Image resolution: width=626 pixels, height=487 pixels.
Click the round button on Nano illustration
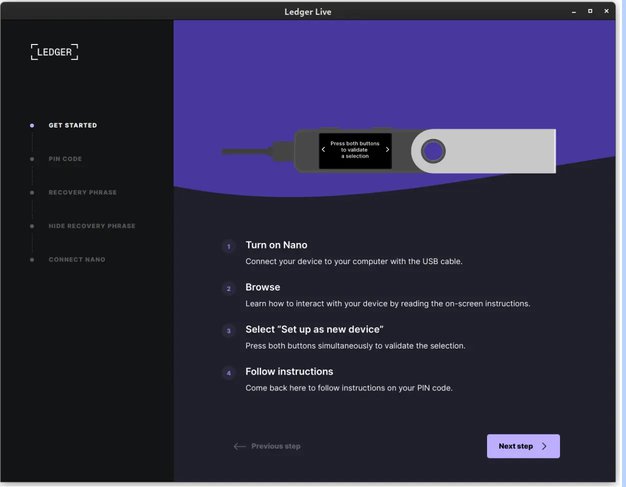[x=433, y=151]
